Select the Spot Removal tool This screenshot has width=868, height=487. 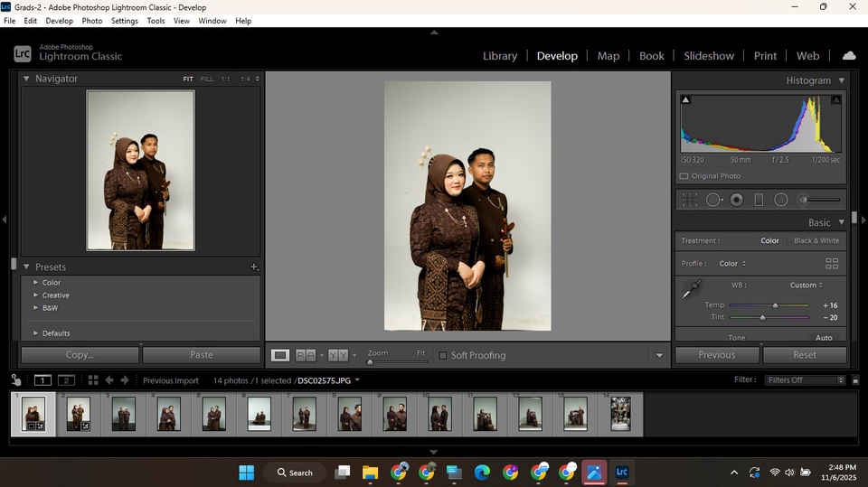pyautogui.click(x=714, y=200)
